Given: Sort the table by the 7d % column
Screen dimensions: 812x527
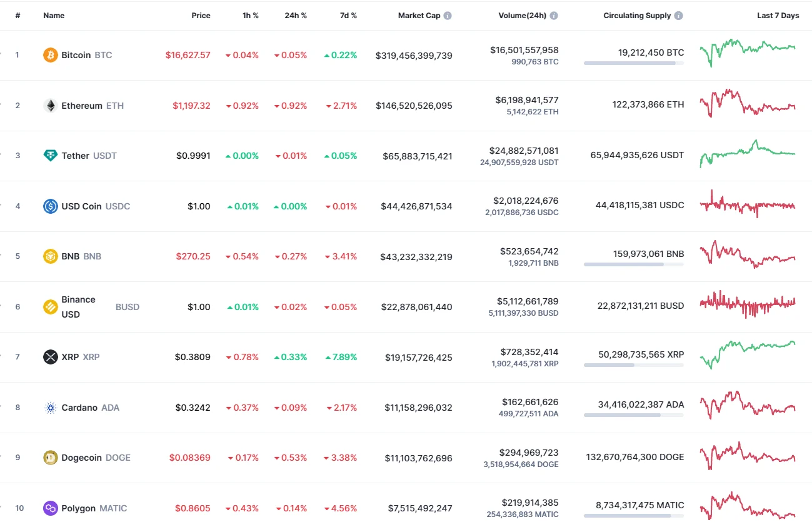Looking at the screenshot, I should pos(348,16).
